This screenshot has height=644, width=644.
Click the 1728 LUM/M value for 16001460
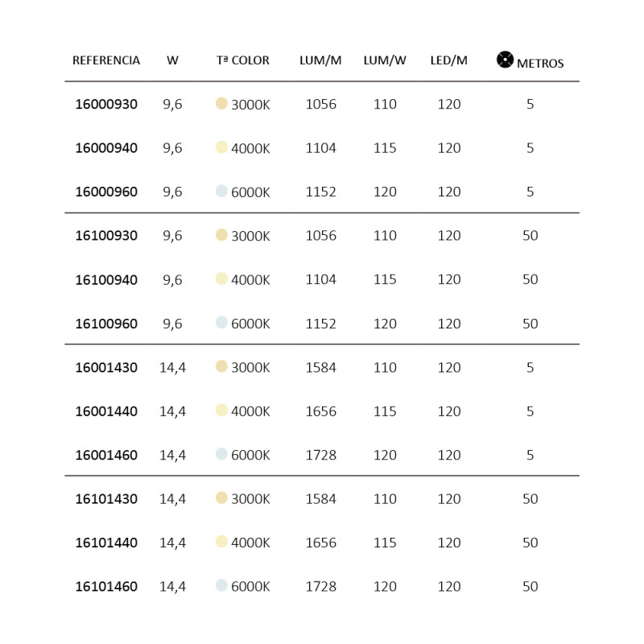pos(320,455)
